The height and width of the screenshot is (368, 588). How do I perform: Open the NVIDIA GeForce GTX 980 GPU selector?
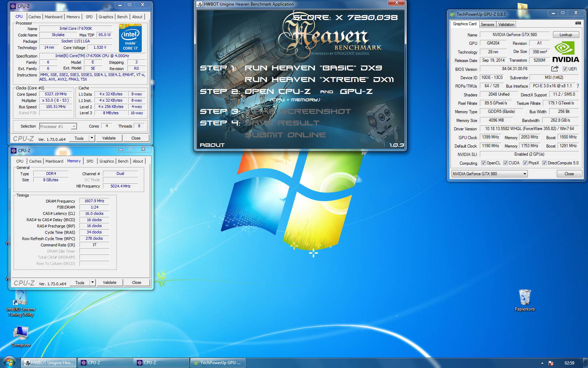[x=489, y=174]
